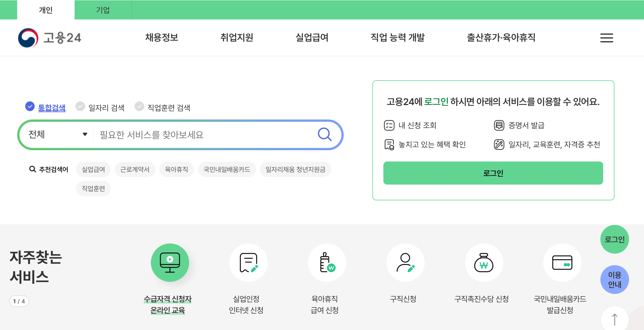Click the 육아휴직 급여 신청 baby bottle icon
Image resolution: width=644 pixels, height=330 pixels.
[x=327, y=262]
